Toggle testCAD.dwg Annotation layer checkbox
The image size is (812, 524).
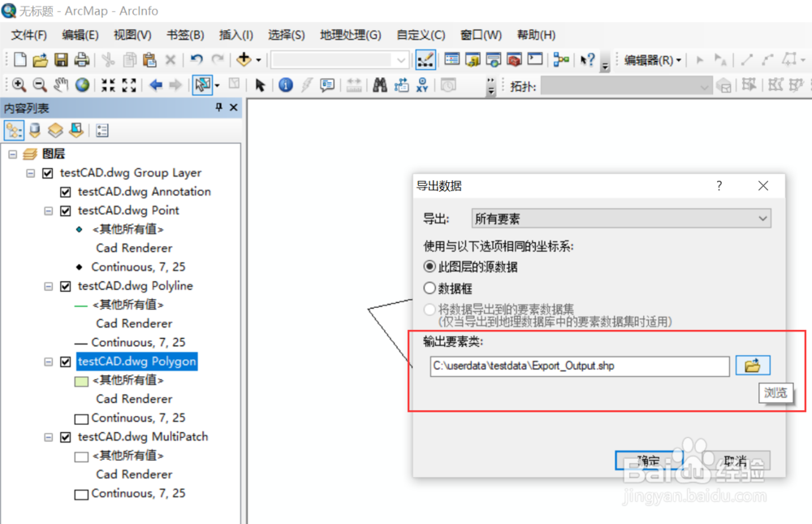pos(65,193)
